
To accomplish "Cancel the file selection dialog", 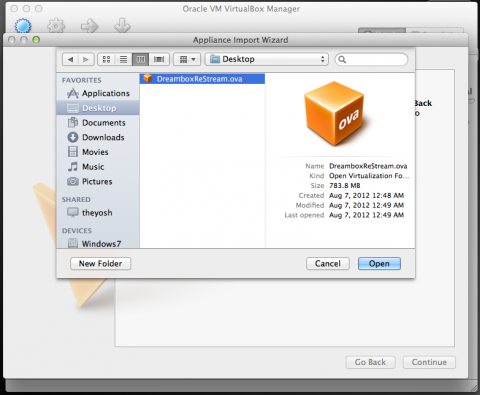I will [x=328, y=264].
